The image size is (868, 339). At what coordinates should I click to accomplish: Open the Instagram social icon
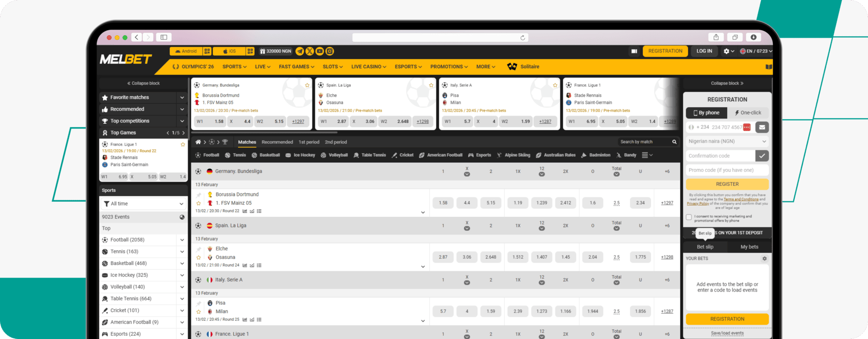330,51
